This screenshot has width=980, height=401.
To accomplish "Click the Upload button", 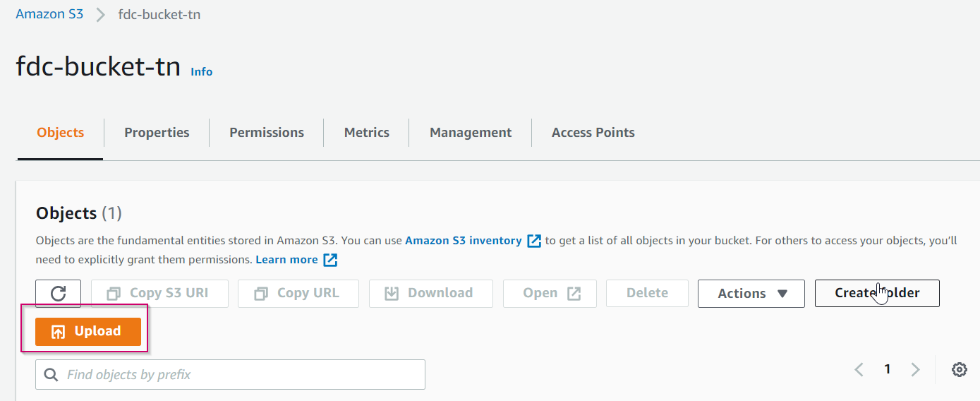I will coord(88,332).
